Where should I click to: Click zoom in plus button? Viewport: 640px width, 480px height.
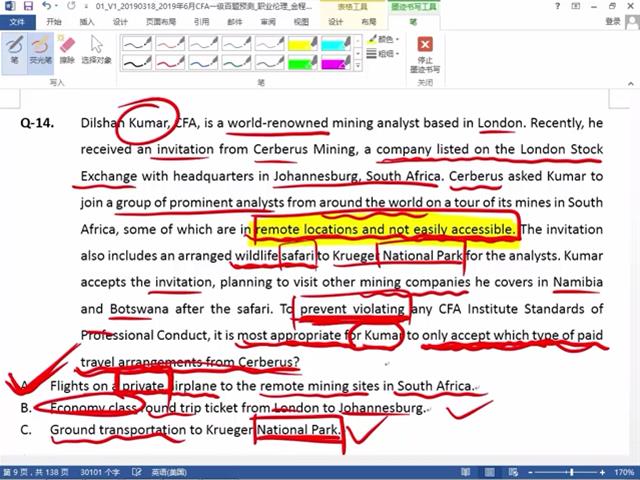coord(602,472)
